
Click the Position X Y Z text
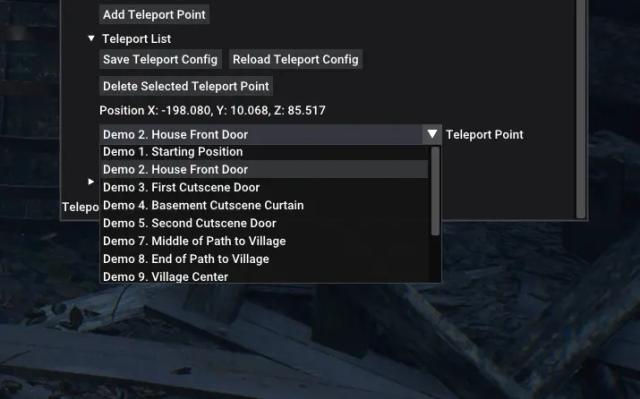tap(212, 111)
